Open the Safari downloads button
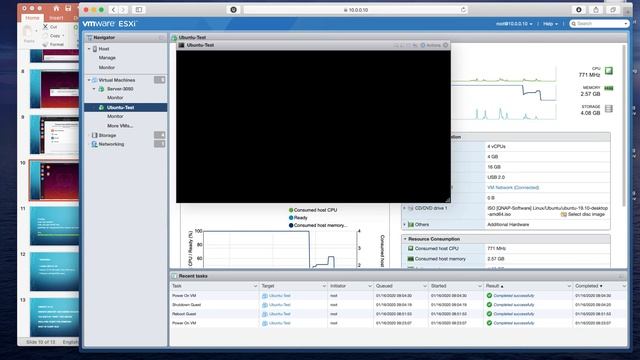Screen dimensions: 640x360 [x=579, y=9]
